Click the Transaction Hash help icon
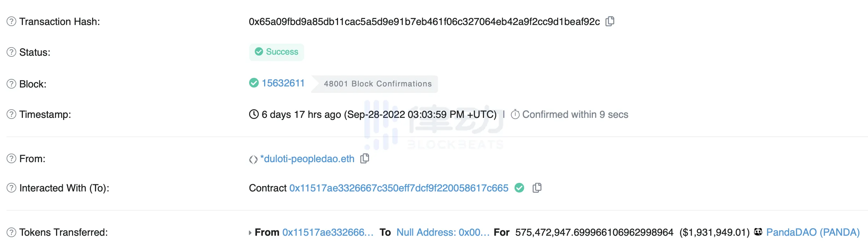Screen dimensions: 868x250 tap(11, 21)
